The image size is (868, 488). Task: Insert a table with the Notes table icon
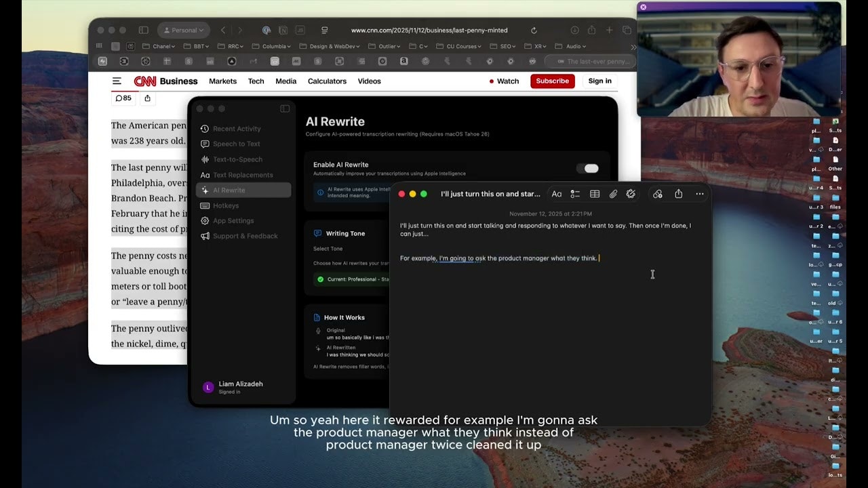595,194
